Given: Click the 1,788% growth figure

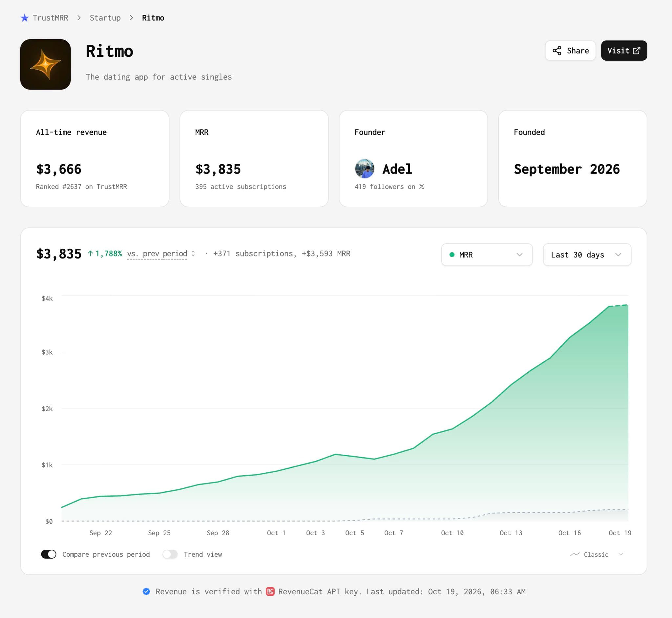Looking at the screenshot, I should 108,254.
